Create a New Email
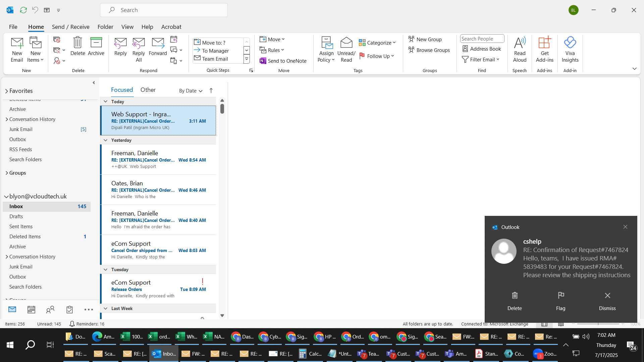 [x=17, y=50]
